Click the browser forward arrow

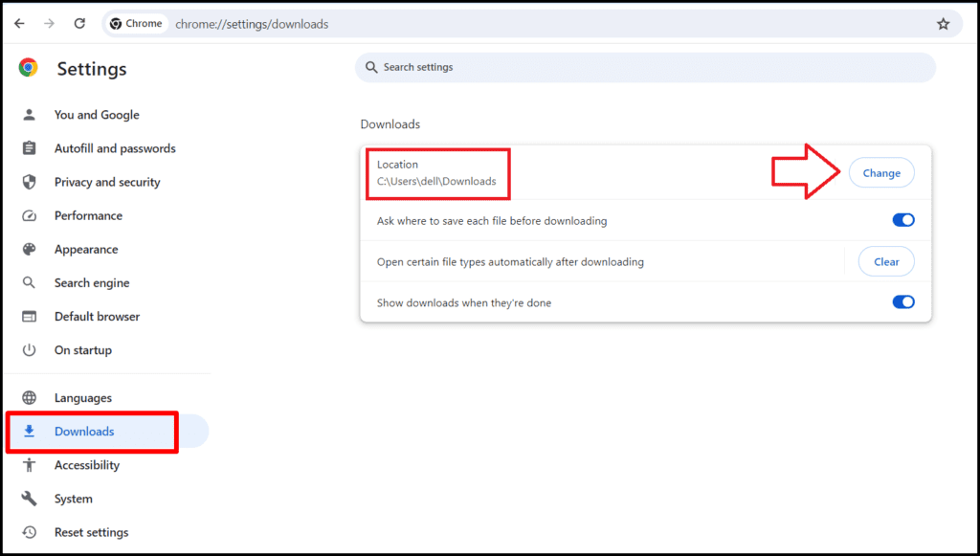[x=50, y=24]
